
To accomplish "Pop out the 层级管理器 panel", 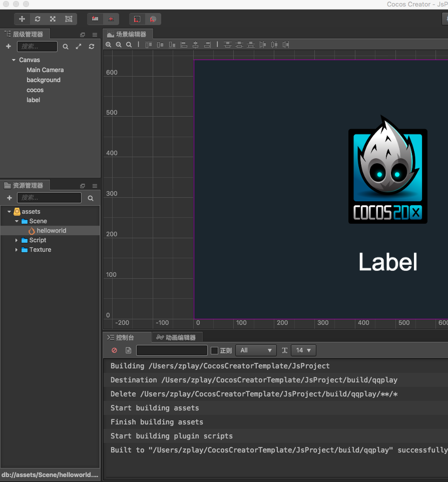I will [83, 35].
